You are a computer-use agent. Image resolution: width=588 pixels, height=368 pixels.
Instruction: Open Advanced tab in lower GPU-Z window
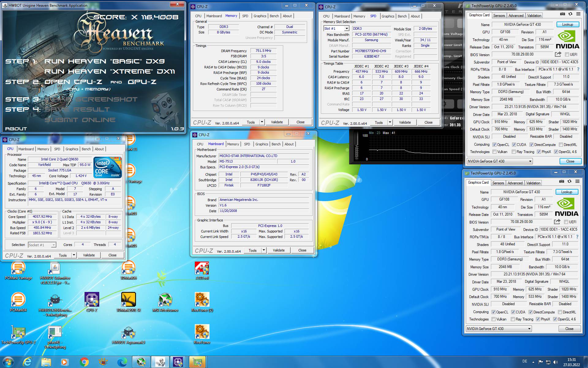pyautogui.click(x=515, y=183)
